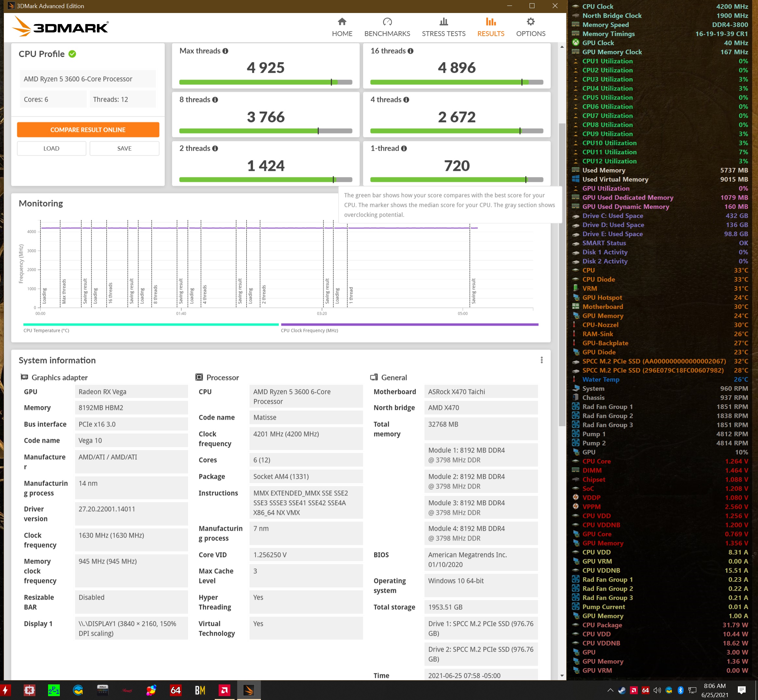This screenshot has height=700, width=758.
Task: Click the Radeon RX Vega GPU value
Action: tap(132, 392)
